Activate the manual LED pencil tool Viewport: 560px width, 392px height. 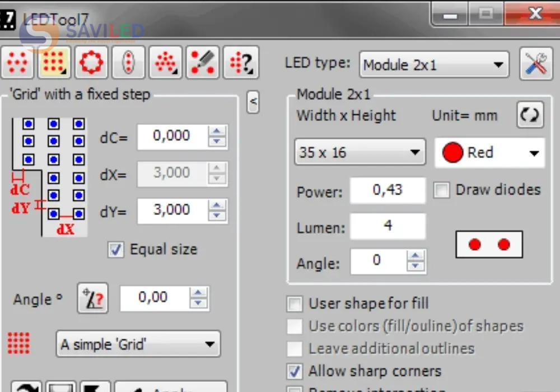pyautogui.click(x=202, y=62)
